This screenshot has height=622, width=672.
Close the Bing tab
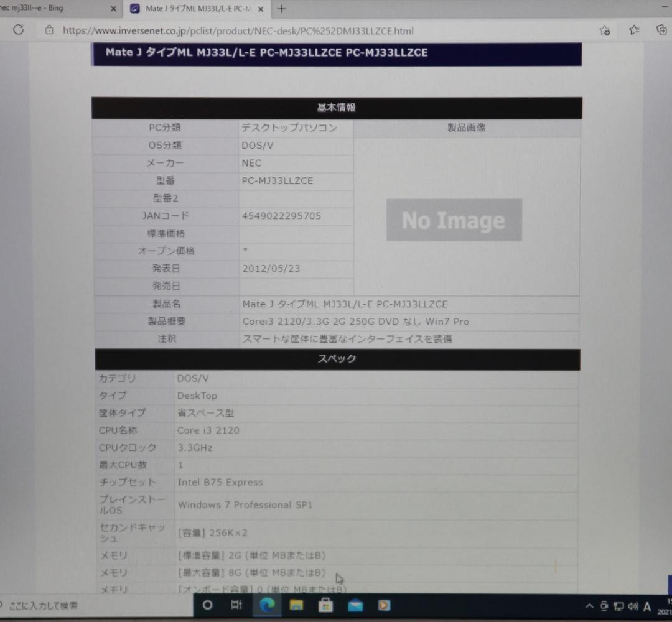[113, 9]
